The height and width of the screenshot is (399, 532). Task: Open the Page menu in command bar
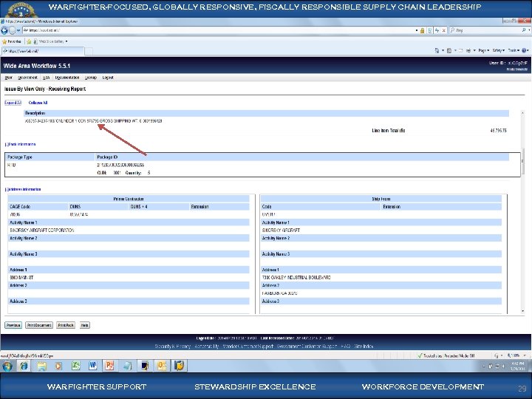pyautogui.click(x=483, y=50)
